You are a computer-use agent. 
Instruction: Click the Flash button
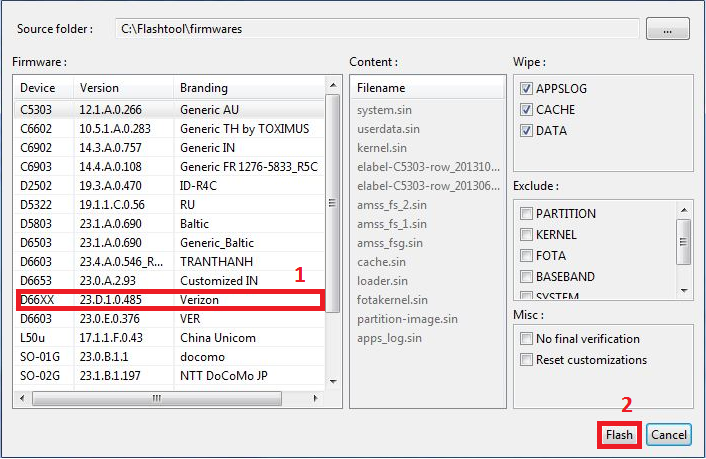pyautogui.click(x=619, y=435)
